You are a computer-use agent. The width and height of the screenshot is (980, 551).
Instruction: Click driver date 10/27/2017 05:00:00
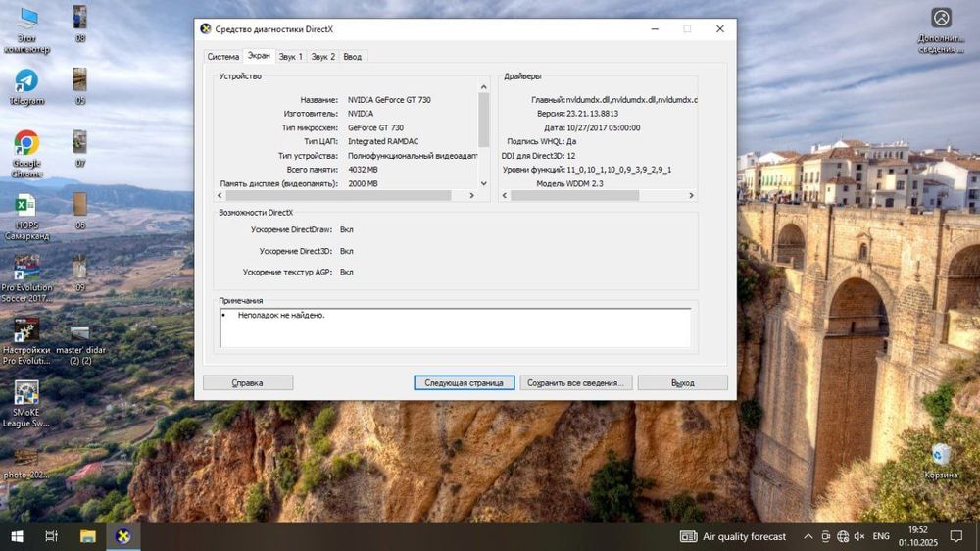[x=603, y=127]
